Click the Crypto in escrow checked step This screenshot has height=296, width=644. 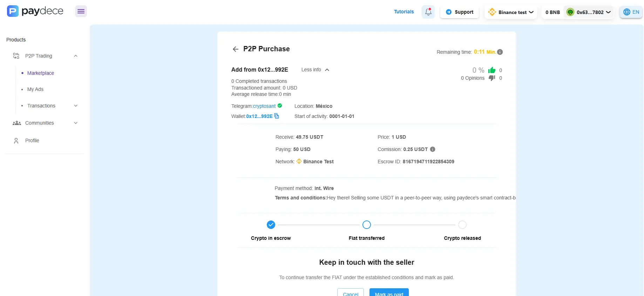click(x=271, y=225)
